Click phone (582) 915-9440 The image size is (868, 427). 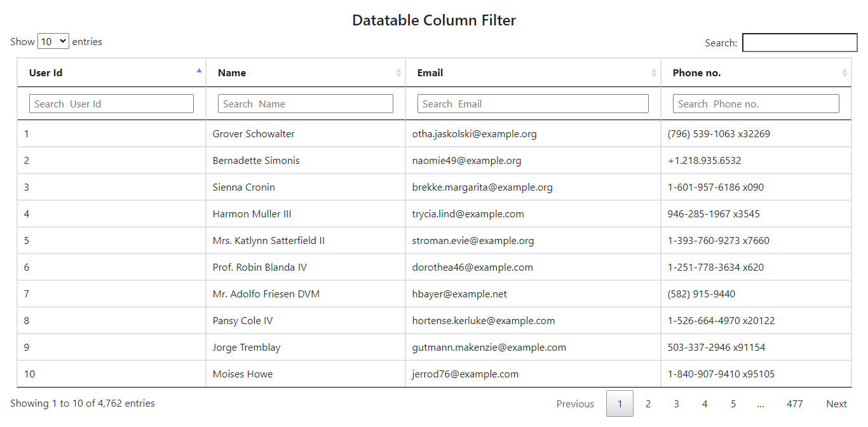702,294
